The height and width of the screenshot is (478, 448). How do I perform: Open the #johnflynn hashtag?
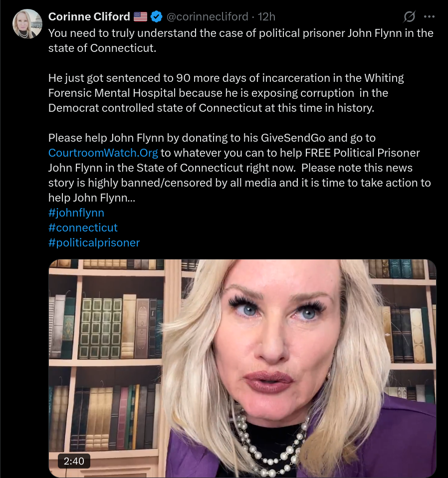(x=76, y=213)
